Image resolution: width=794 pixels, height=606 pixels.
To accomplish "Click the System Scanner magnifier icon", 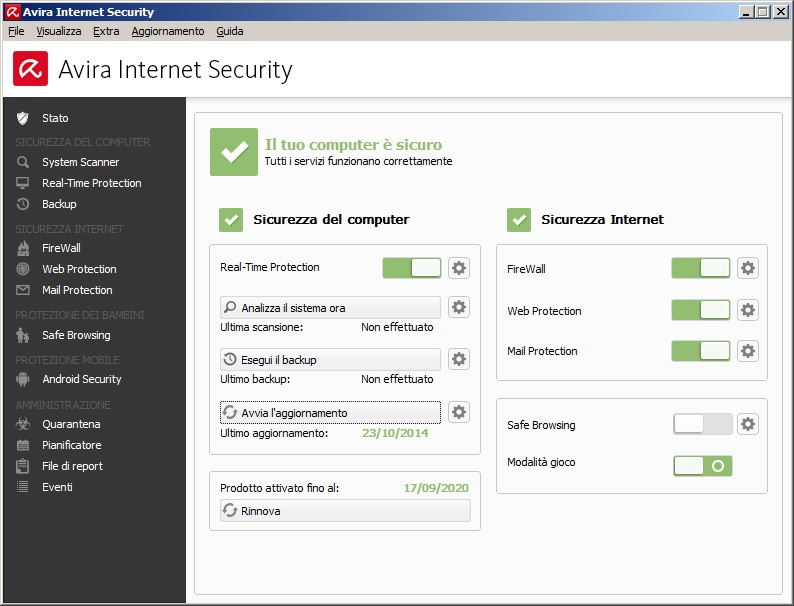I will click(22, 162).
